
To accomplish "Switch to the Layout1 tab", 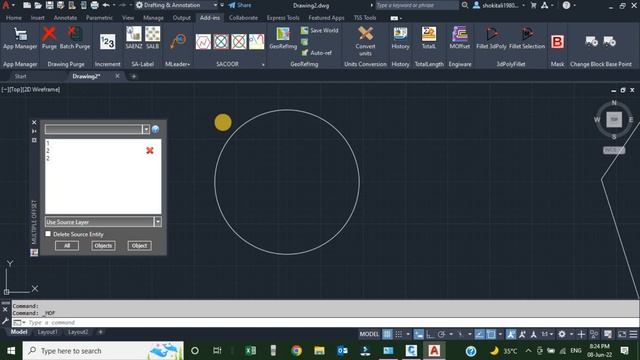I will tap(48, 332).
